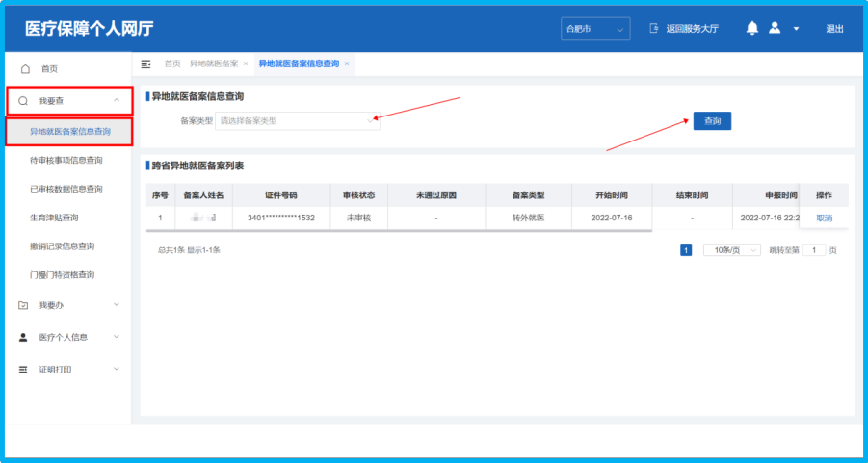The width and height of the screenshot is (868, 463).
Task: Open the user profile avatar icon
Action: coord(775,29)
